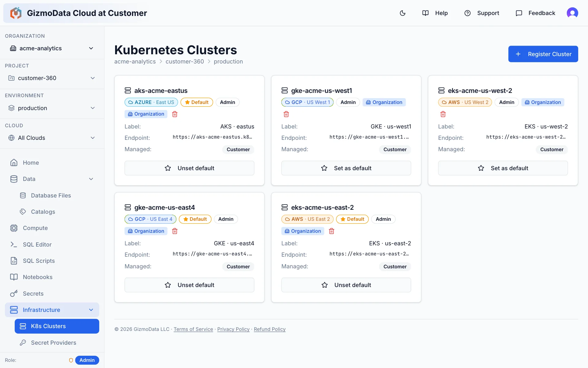Set eks-acme-us-west-2 as default cluster
This screenshot has width=588, height=368.
point(503,168)
